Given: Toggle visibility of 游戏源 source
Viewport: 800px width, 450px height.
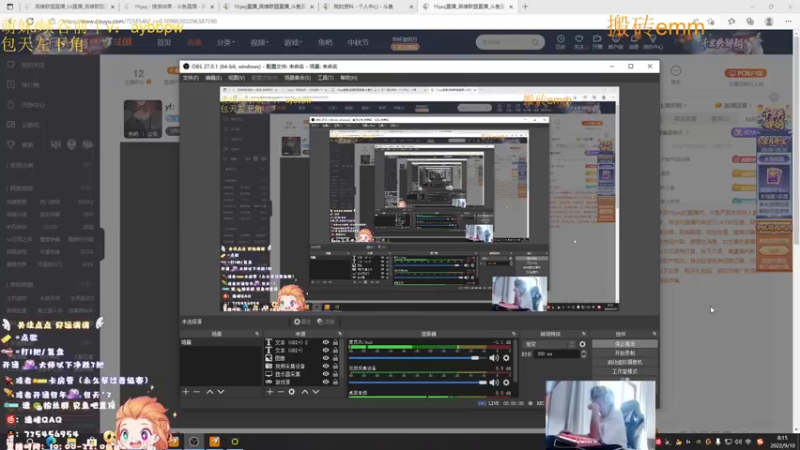Looking at the screenshot, I should pos(326,382).
